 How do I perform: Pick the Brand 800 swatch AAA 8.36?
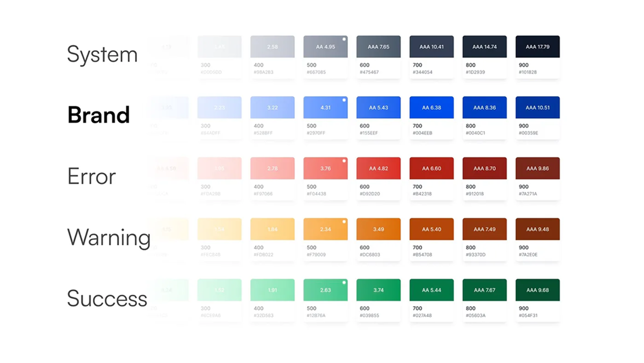484,107
